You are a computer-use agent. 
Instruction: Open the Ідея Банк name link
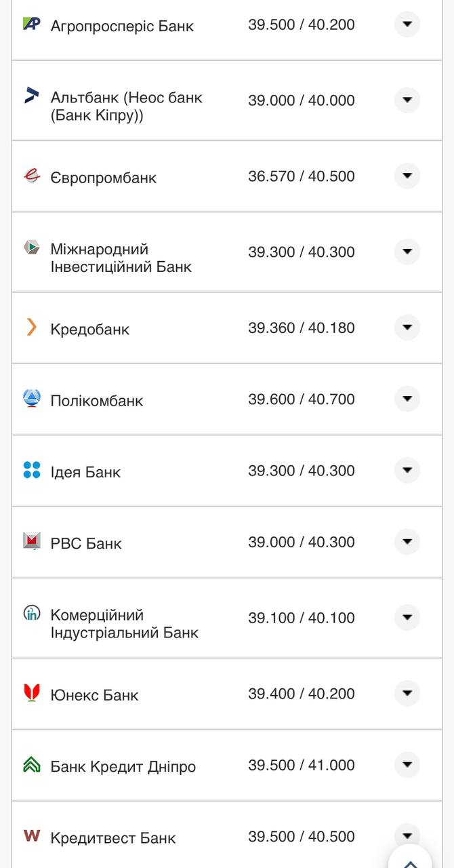pos(85,472)
